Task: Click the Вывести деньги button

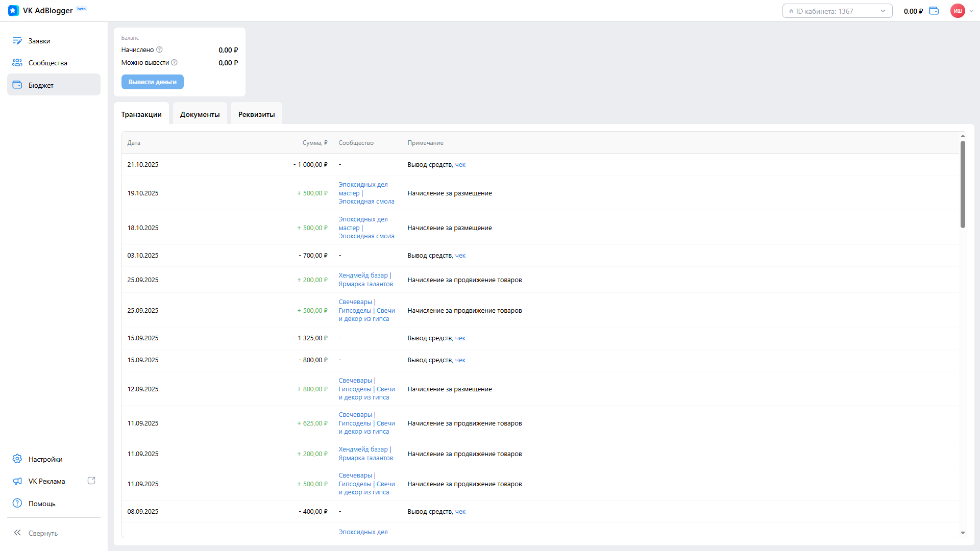Action: point(152,82)
